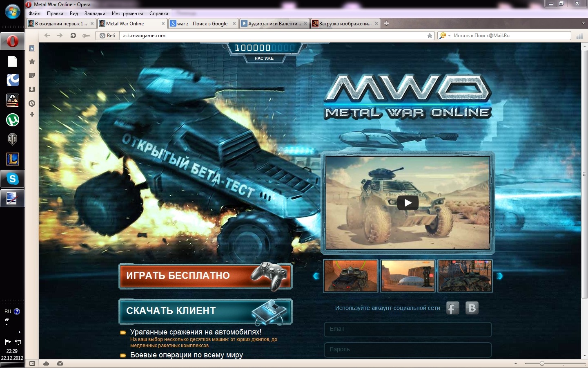The image size is (588, 368).
Task: Switch to 'В ожидании первых 1...' tab
Action: (60, 23)
